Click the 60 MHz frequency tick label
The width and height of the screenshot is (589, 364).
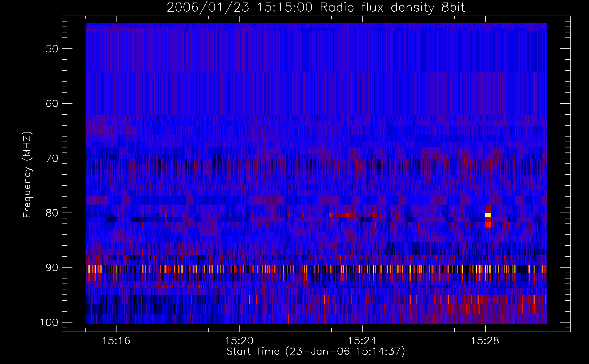(x=52, y=103)
